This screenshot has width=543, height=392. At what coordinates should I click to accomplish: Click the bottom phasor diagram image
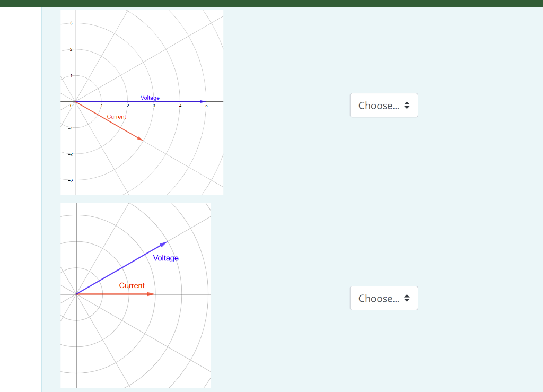pyautogui.click(x=135, y=294)
